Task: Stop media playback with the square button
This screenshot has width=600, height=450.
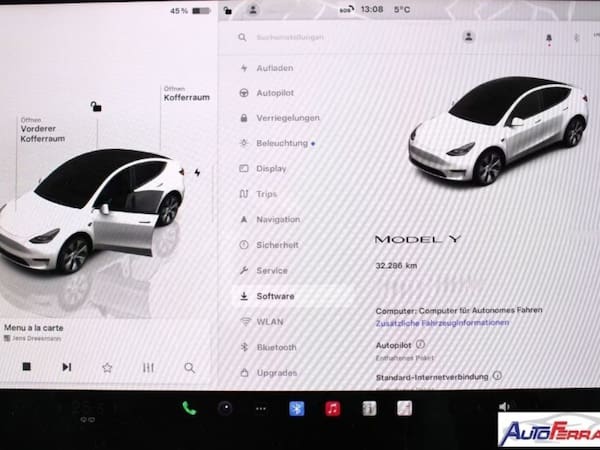Action: click(x=26, y=367)
